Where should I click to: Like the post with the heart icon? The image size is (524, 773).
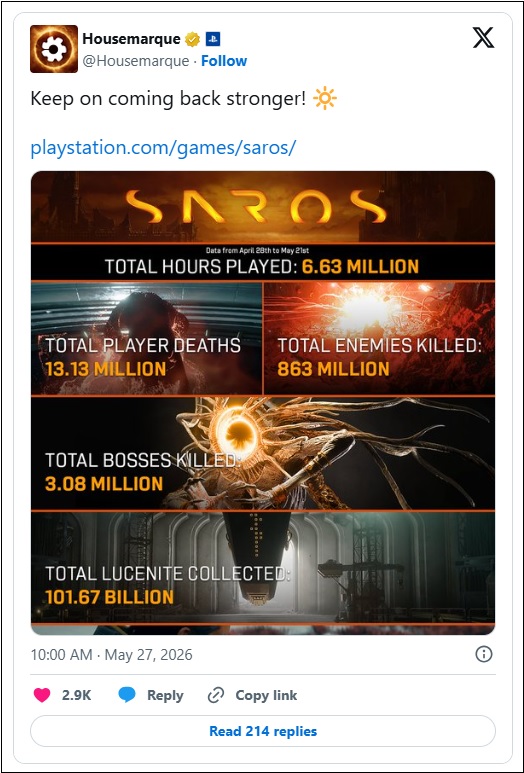point(42,695)
